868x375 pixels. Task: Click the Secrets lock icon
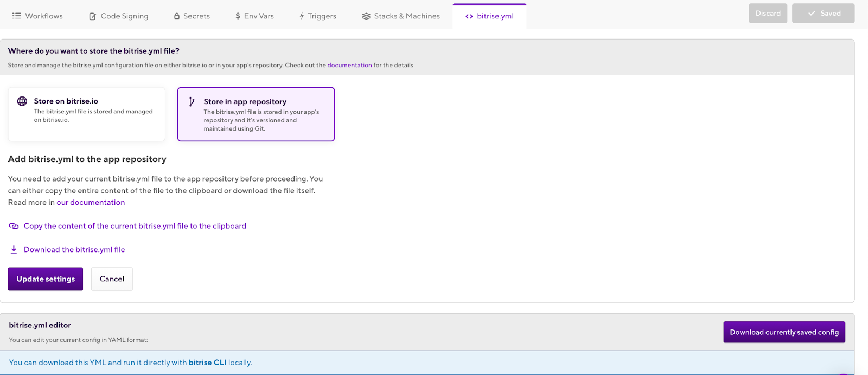tap(177, 16)
